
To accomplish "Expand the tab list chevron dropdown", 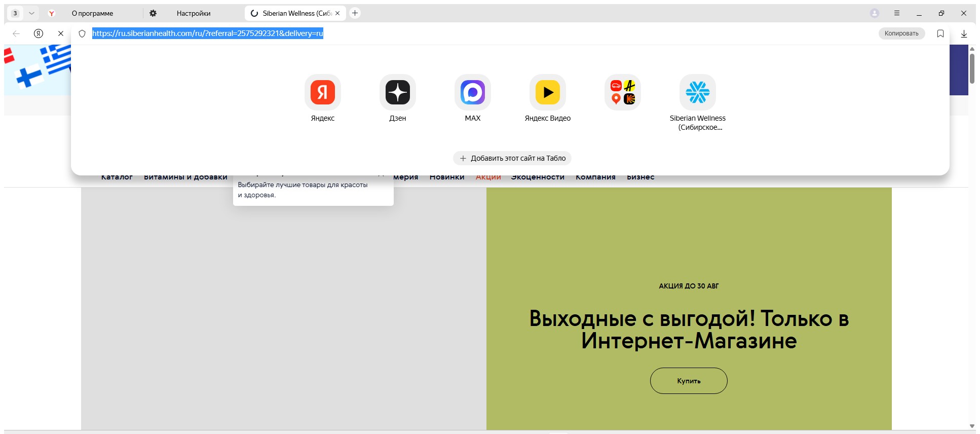I will click(x=31, y=13).
